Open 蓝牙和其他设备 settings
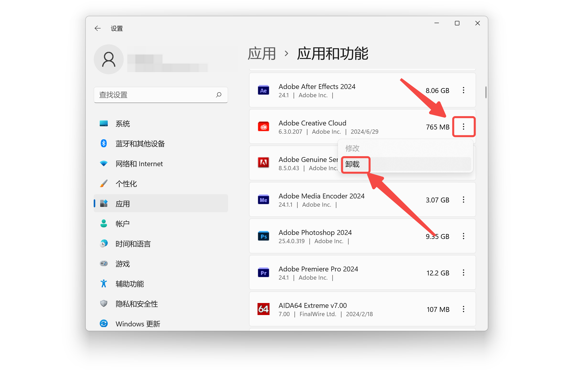 (161, 144)
